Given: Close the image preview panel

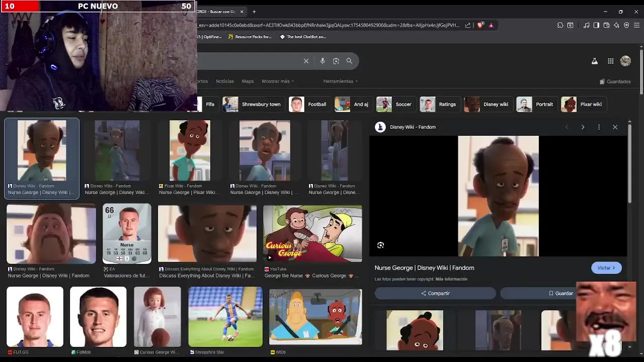Looking at the screenshot, I should [x=615, y=127].
